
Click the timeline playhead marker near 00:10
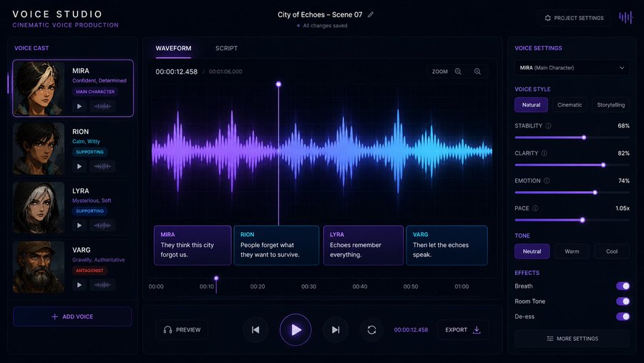pos(216,279)
